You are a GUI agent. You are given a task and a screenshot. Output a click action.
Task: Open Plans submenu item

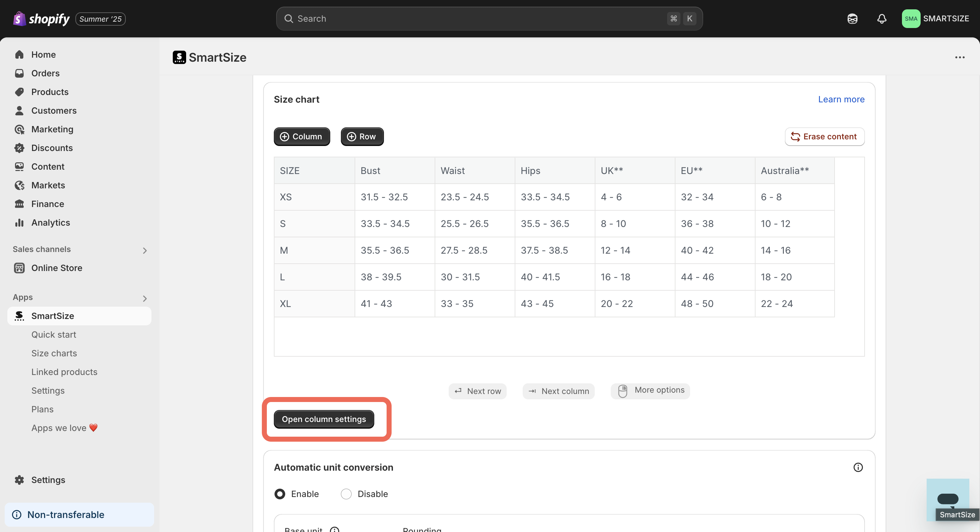(42, 409)
